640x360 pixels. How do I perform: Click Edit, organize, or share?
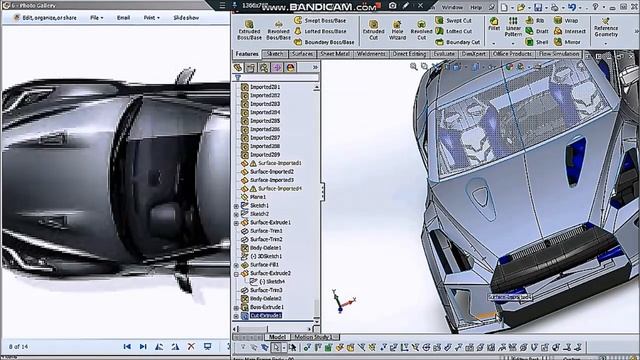coord(45,18)
